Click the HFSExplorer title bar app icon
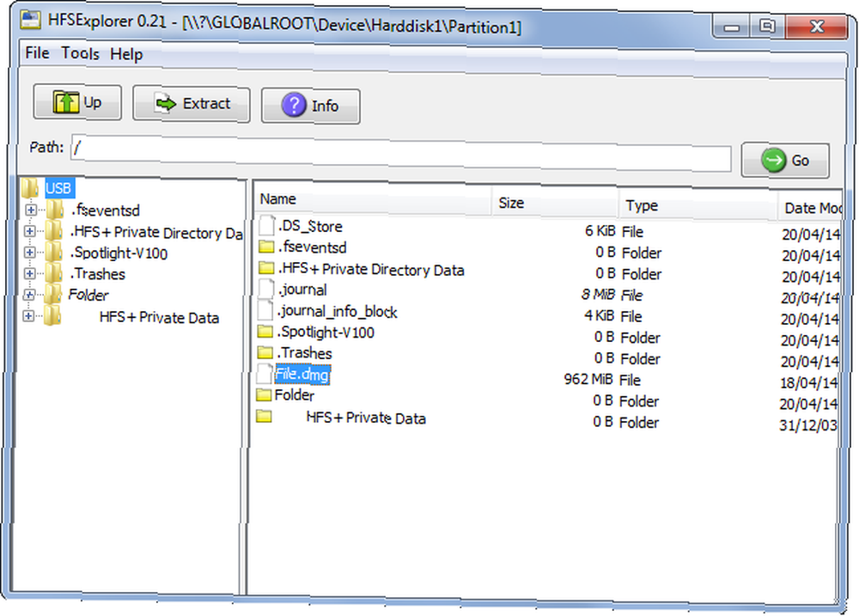 coord(31,19)
